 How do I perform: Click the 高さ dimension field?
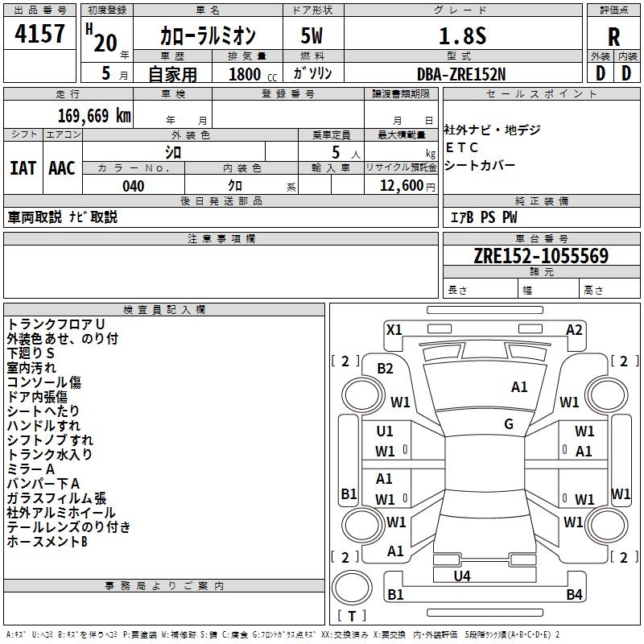(609, 288)
